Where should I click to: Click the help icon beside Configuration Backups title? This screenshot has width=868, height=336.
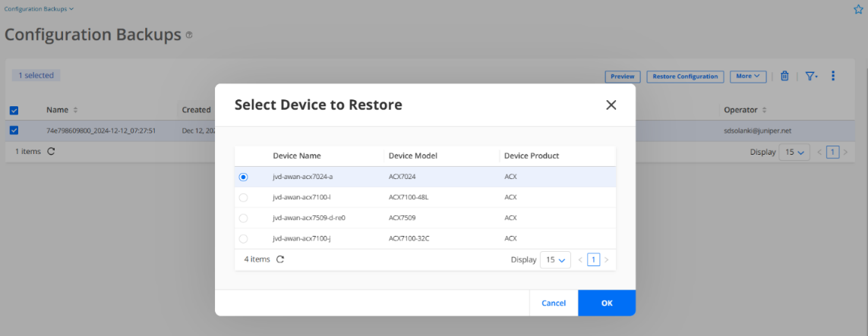tap(189, 35)
